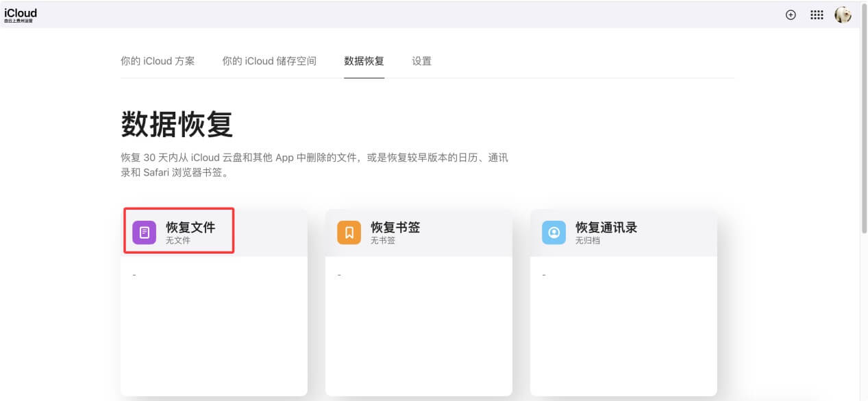The height and width of the screenshot is (401, 868).
Task: Click the empty area of the 恢复书签 card body
Action: tap(419, 329)
